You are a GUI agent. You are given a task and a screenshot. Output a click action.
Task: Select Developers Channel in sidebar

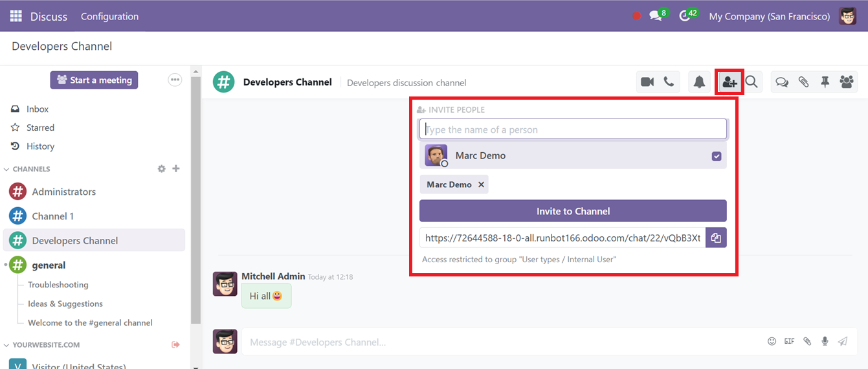[x=95, y=241]
